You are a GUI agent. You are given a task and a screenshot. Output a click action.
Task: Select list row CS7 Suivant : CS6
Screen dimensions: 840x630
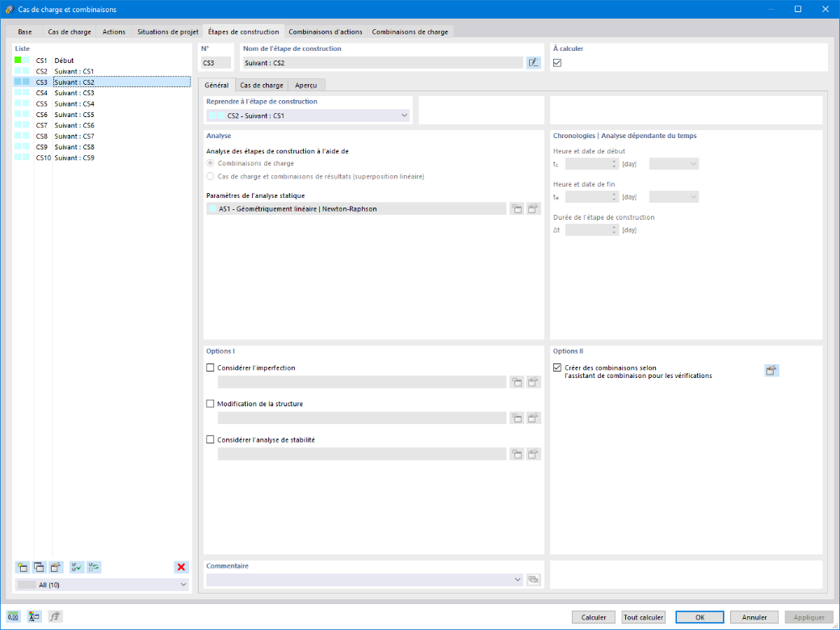pos(102,125)
